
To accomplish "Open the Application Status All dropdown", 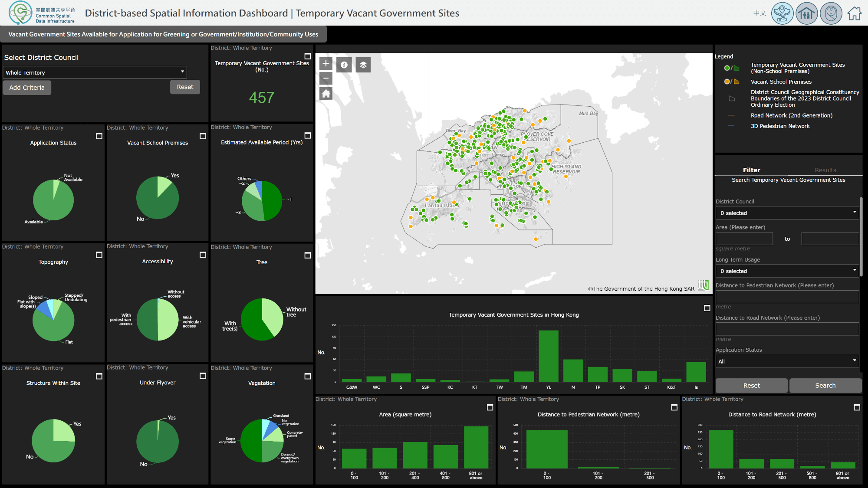I will coord(787,361).
